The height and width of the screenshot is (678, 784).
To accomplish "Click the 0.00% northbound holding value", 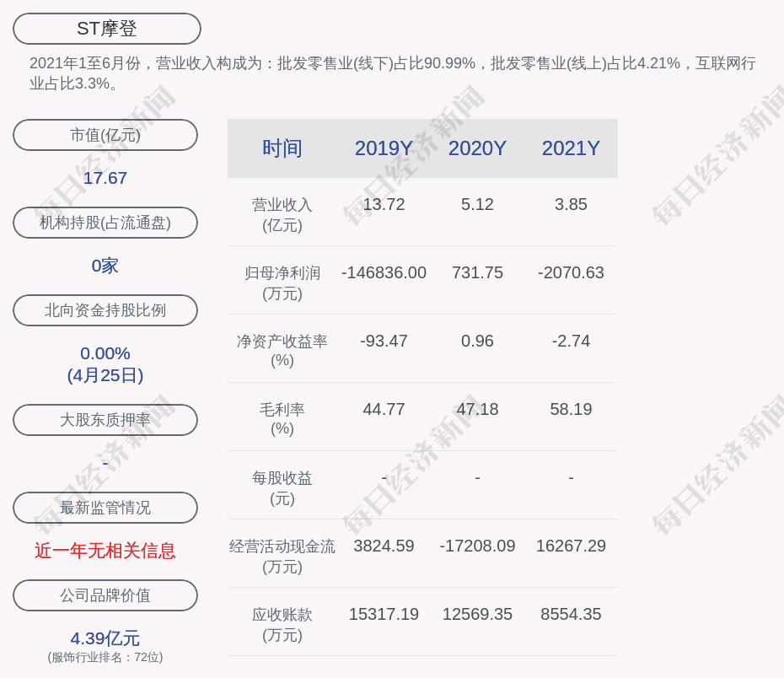I will 105,353.
